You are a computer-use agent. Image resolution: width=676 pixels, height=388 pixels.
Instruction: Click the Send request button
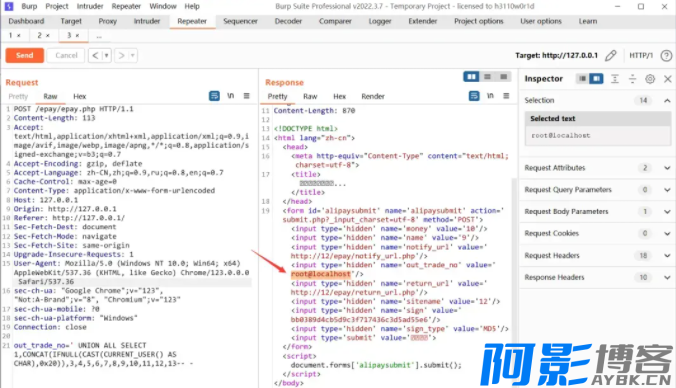(25, 55)
